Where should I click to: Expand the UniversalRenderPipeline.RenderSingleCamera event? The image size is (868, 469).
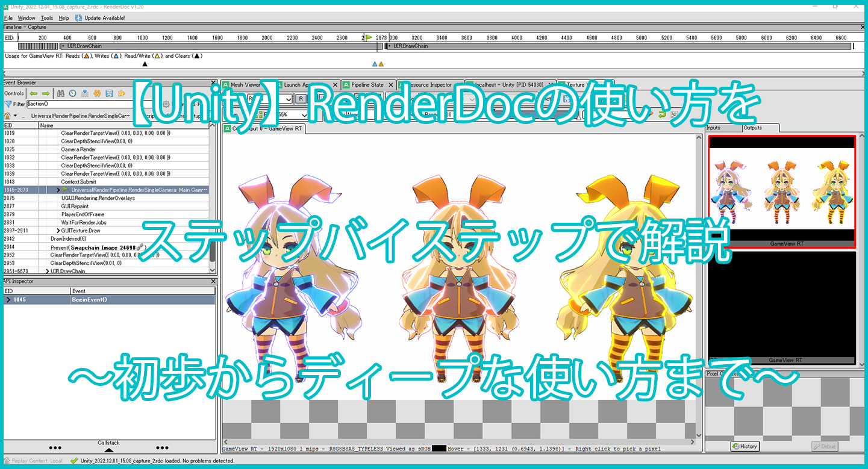pos(58,190)
